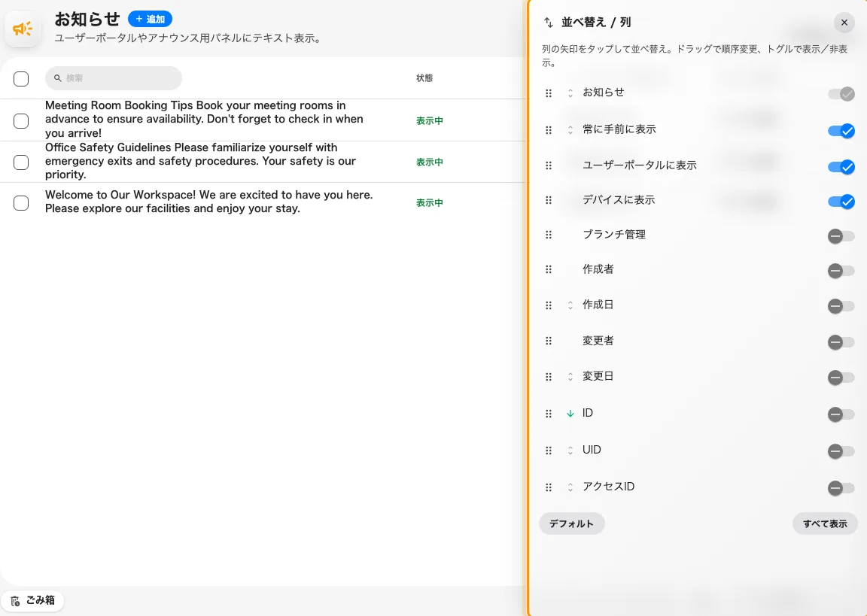Click drag handle for 変更日 column
The height and width of the screenshot is (616, 867).
point(549,377)
